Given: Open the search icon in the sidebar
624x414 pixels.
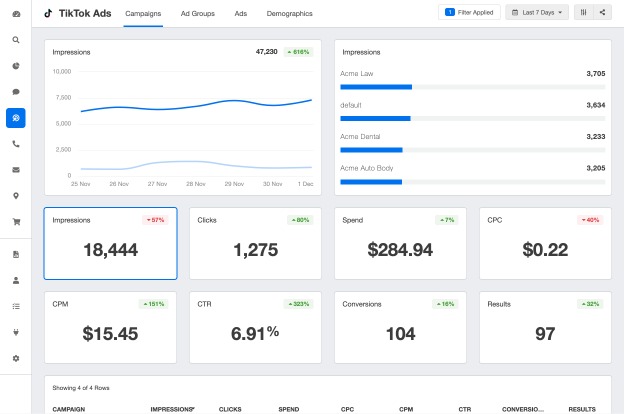Looking at the screenshot, I should pos(16,40).
